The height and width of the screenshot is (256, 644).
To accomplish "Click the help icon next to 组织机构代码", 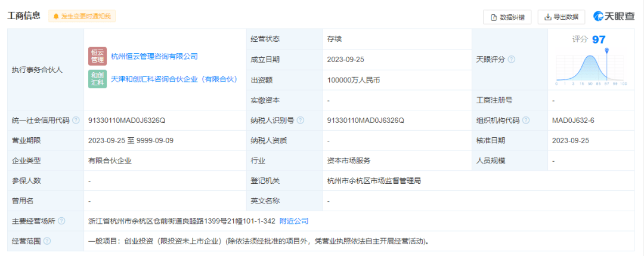I will tap(526, 121).
